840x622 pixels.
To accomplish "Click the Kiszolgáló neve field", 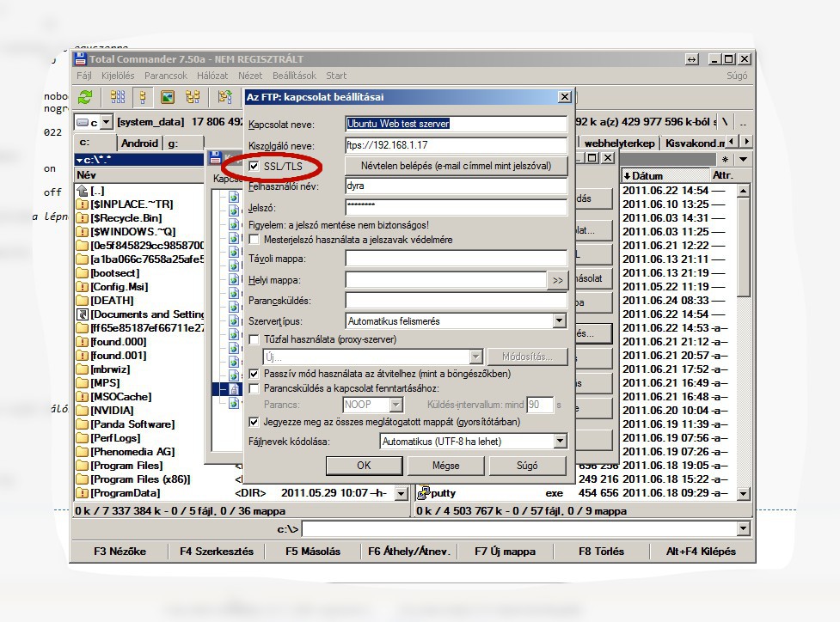I will 456,145.
